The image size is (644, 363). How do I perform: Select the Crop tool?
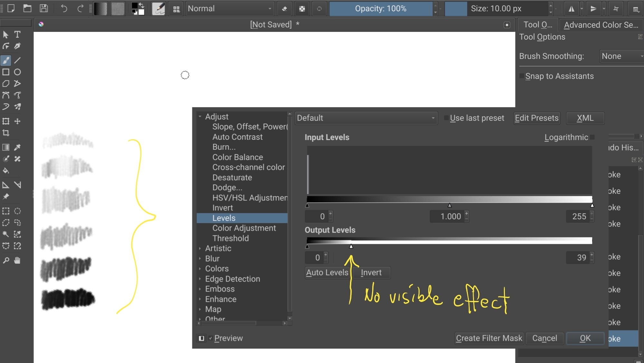[x=6, y=133]
